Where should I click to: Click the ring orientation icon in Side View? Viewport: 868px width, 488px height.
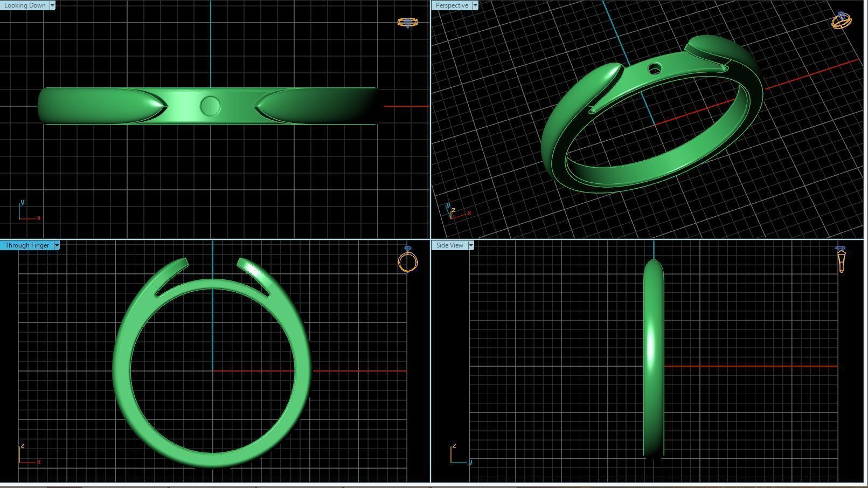click(841, 259)
